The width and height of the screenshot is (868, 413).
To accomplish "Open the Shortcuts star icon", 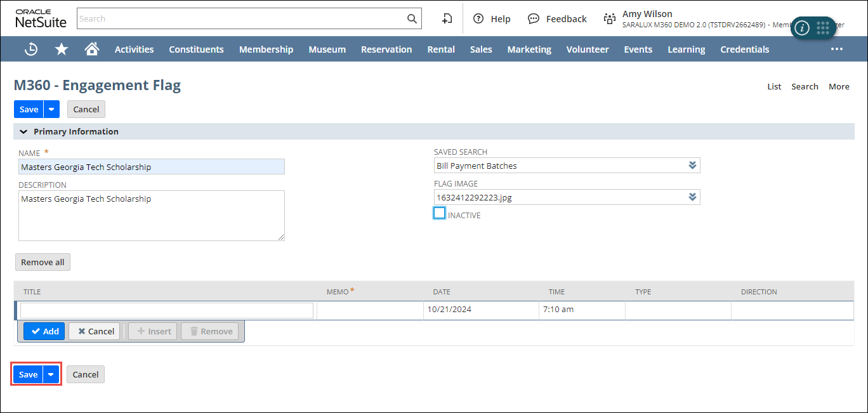I will pyautogui.click(x=62, y=49).
